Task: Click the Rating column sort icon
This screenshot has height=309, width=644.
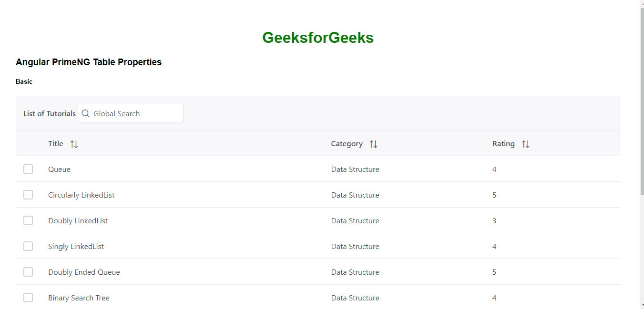Action: coord(525,144)
